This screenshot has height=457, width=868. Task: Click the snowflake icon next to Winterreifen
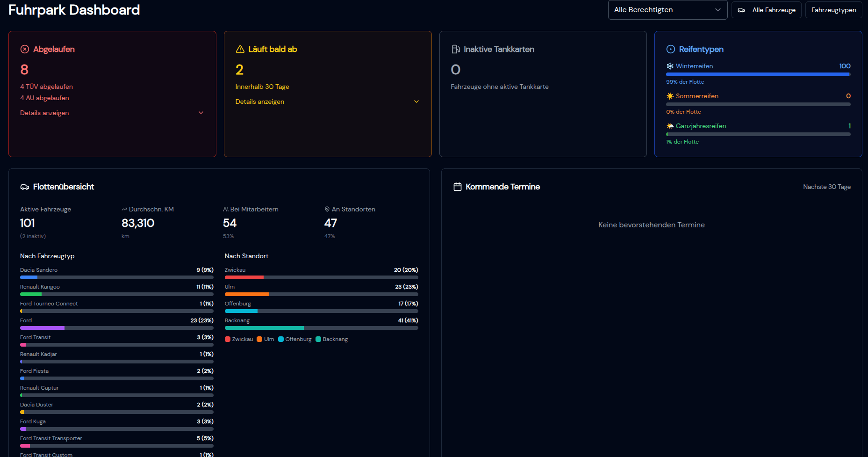(670, 66)
